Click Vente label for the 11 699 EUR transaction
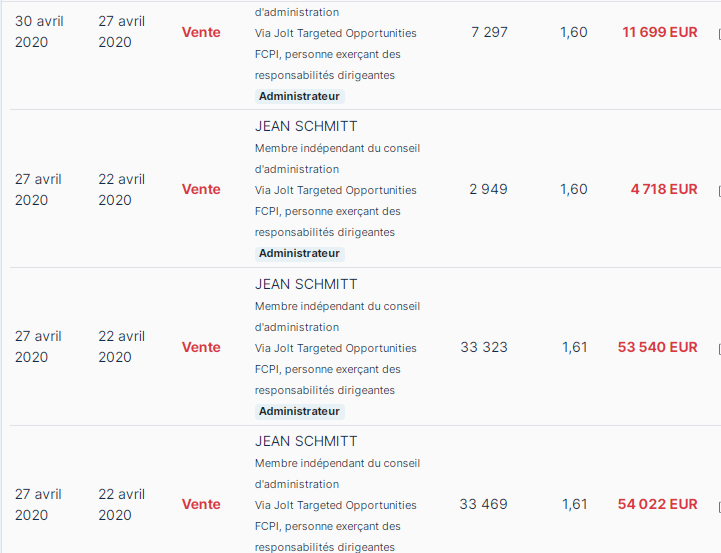Screen dimensions: 721x553 pos(201,32)
